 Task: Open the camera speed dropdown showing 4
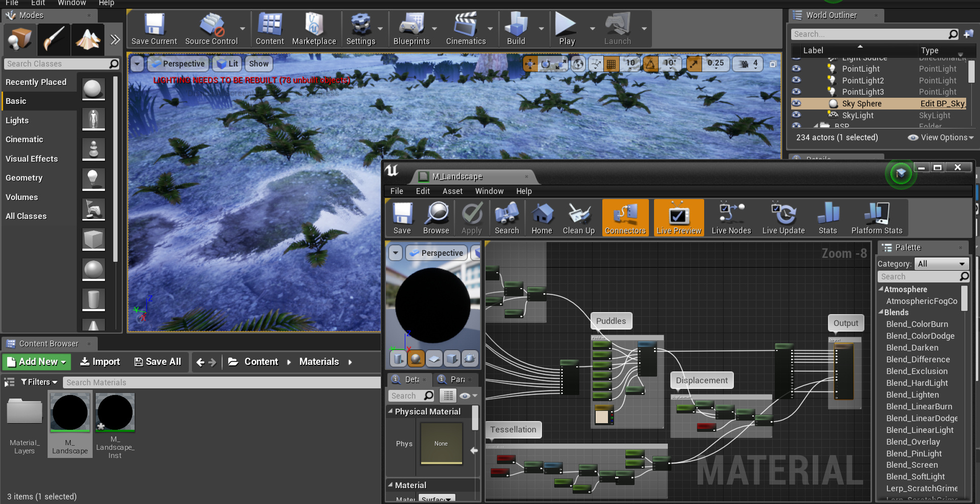point(748,64)
